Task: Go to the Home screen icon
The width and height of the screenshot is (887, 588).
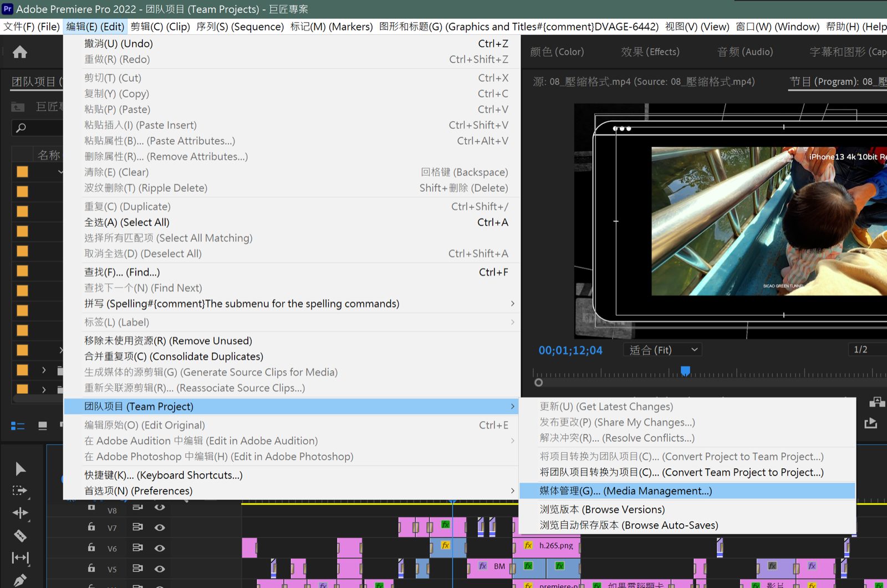Action: pyautogui.click(x=20, y=52)
